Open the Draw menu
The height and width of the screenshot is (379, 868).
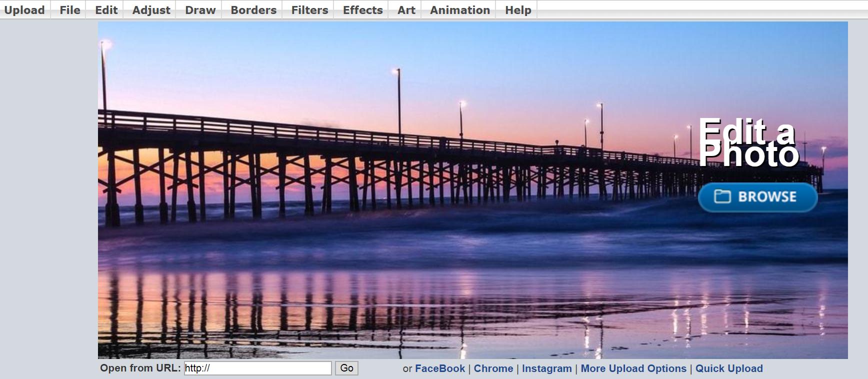pos(200,10)
